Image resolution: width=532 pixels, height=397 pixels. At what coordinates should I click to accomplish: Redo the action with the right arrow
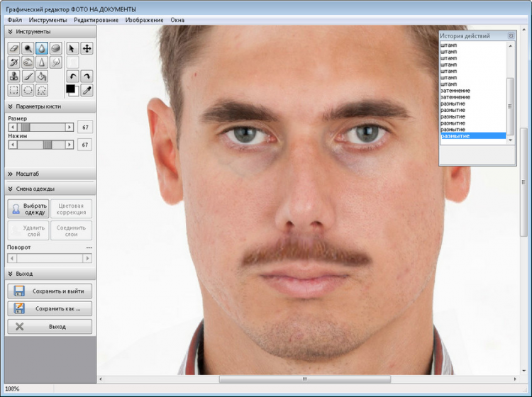(87, 77)
